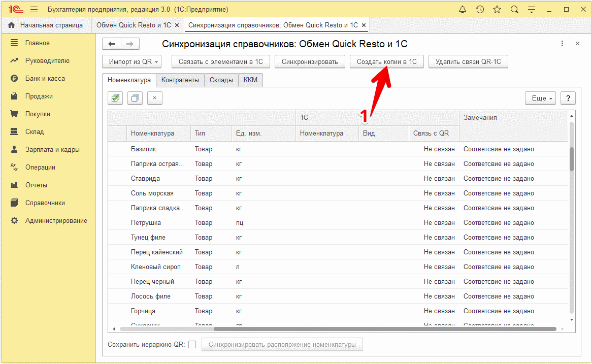The width and height of the screenshot is (592, 364).
Task: Open search magnifier in title bar
Action: pos(514,10)
